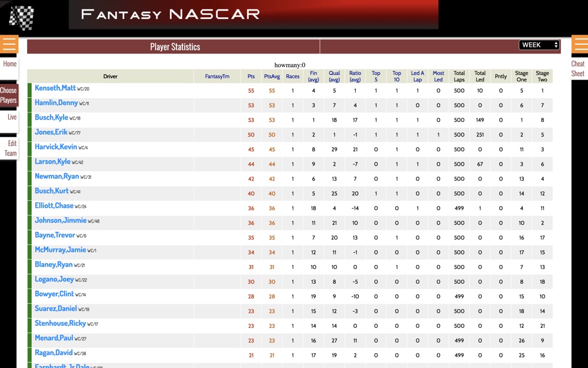588x368 pixels.
Task: Open driver Hamlin,Denny profile
Action: pos(56,102)
